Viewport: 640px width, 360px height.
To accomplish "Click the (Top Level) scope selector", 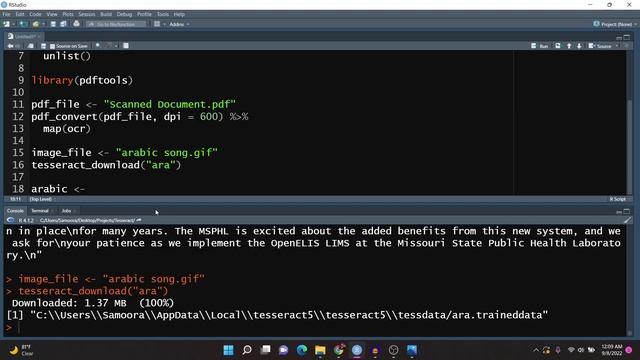I will coord(42,199).
